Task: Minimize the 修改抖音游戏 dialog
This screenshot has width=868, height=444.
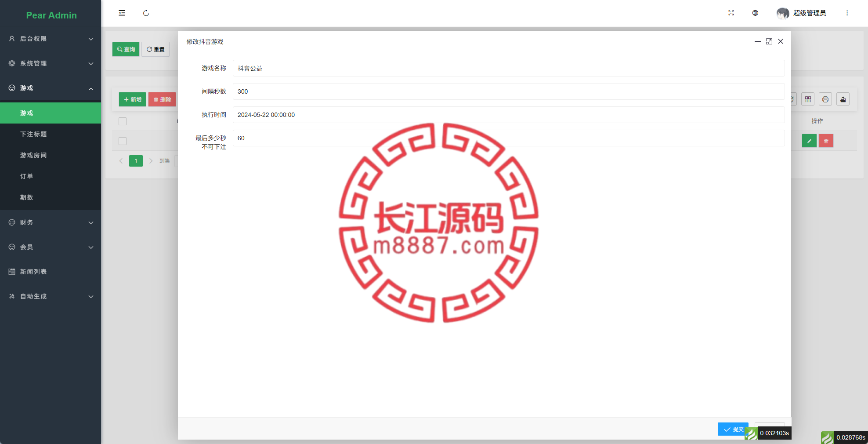Action: pyautogui.click(x=758, y=42)
